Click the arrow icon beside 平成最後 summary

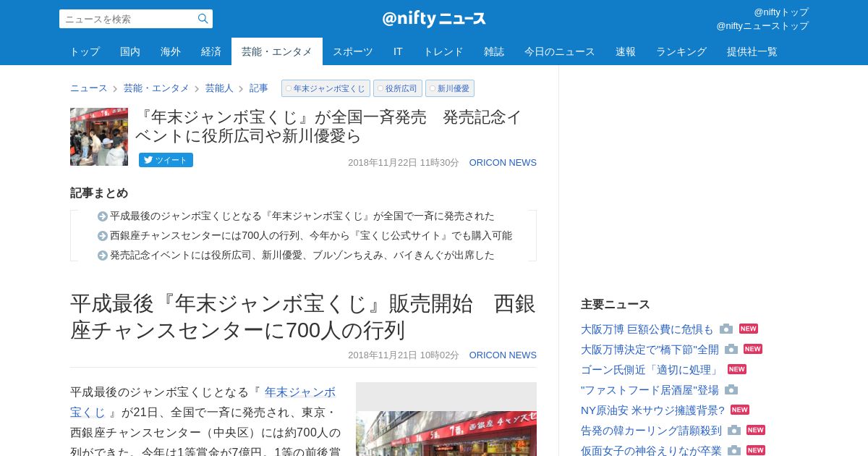tap(103, 216)
